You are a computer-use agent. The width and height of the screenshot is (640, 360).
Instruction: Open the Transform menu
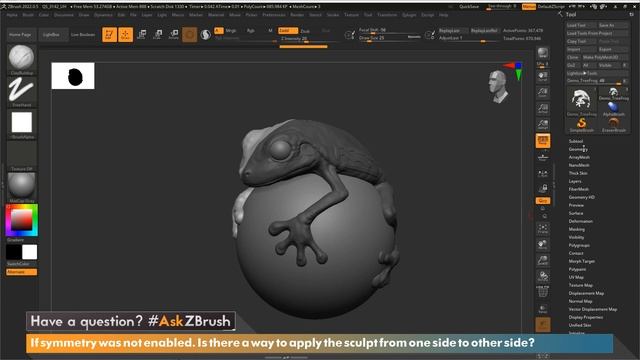pos(387,15)
